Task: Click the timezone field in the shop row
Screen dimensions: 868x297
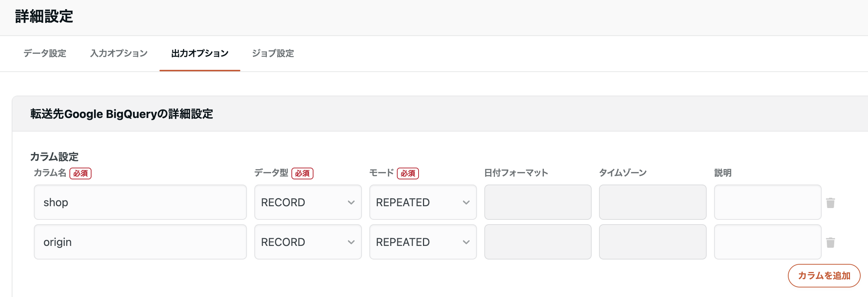Action: (x=653, y=202)
